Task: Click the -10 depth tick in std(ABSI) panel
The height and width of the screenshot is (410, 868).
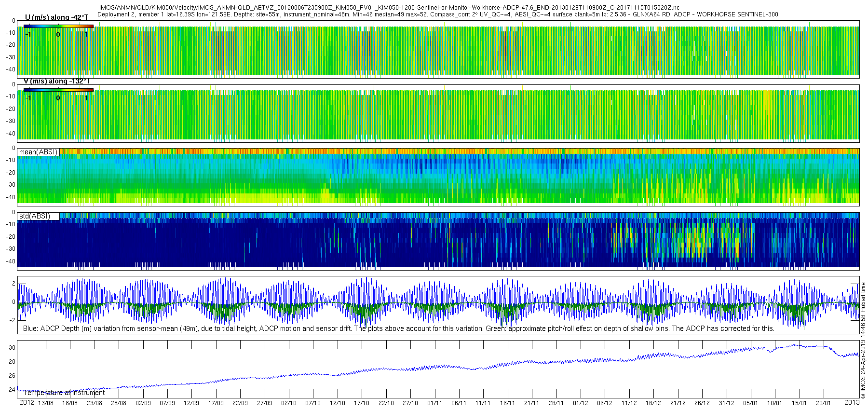Action: point(11,224)
